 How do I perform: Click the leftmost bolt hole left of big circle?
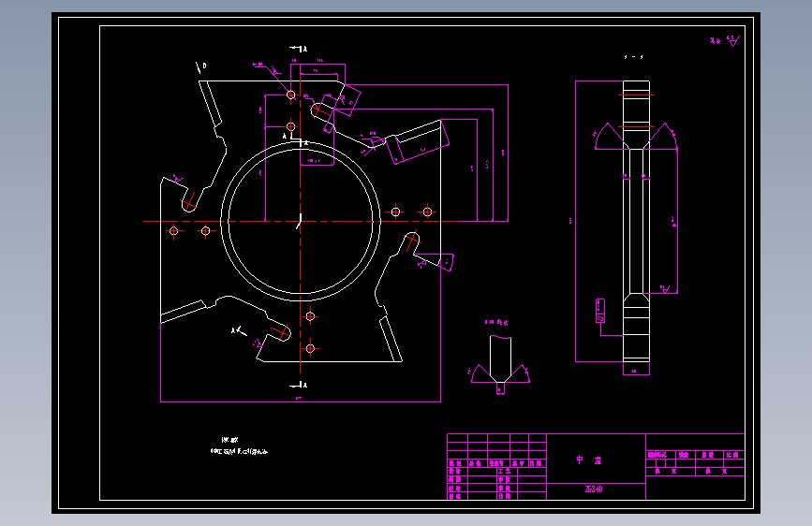click(173, 231)
